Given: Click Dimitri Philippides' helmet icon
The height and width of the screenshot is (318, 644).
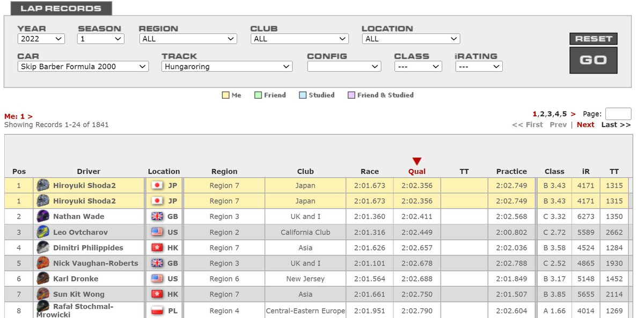Looking at the screenshot, I should pos(43,248).
